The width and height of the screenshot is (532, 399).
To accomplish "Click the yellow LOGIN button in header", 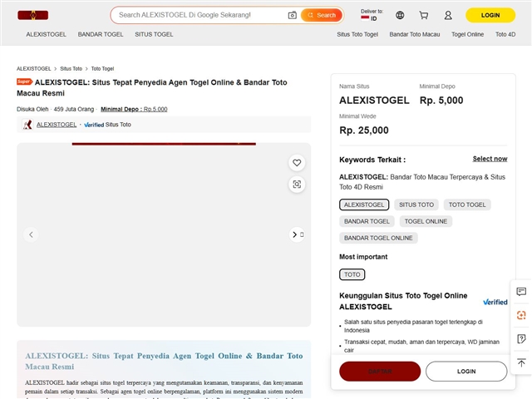I will [x=490, y=15].
